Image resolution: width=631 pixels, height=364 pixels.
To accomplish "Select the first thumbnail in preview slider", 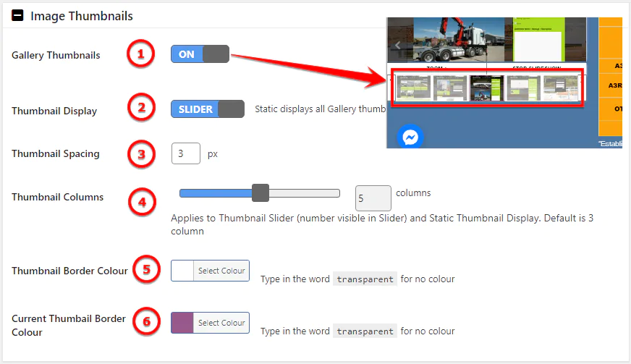I will [413, 88].
